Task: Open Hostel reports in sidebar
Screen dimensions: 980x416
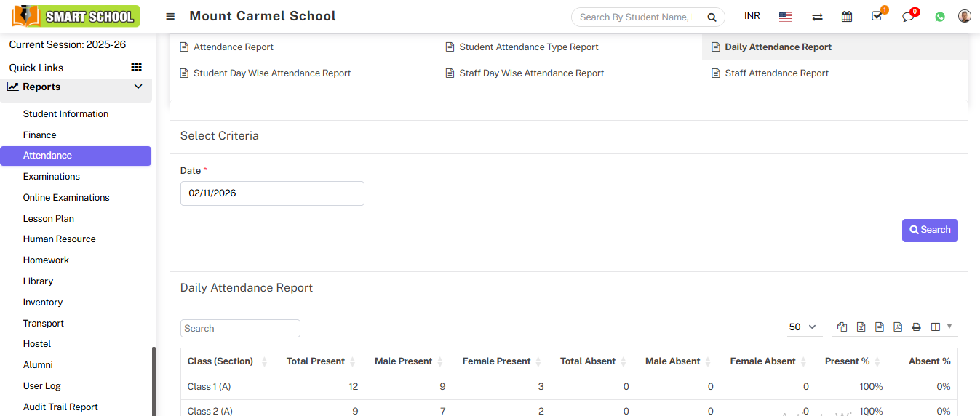Action: [37, 344]
